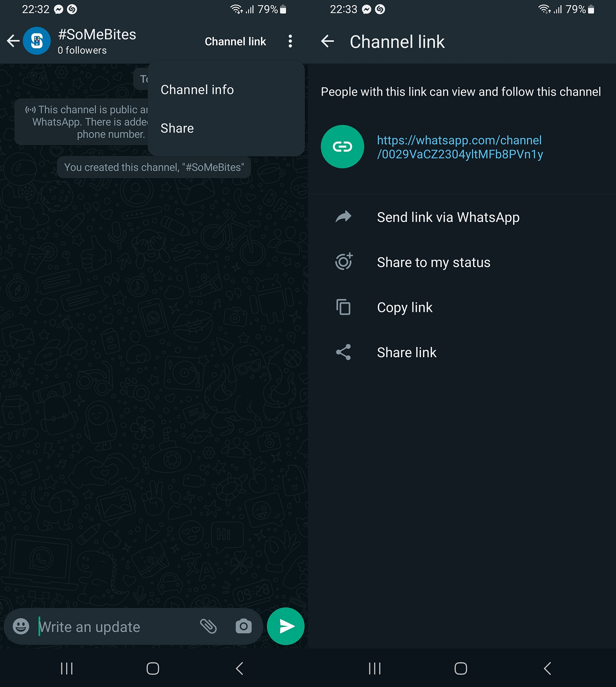The height and width of the screenshot is (687, 616).
Task: Tap the status ring icon
Action: [x=344, y=262]
